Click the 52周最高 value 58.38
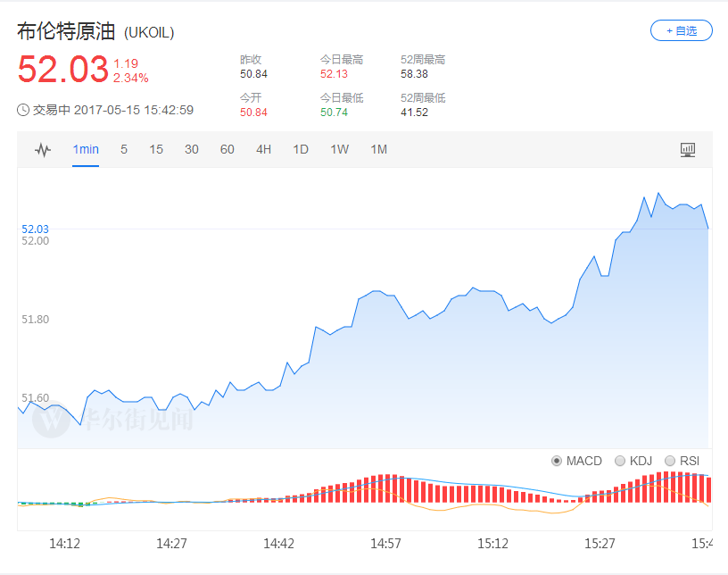 coord(414,74)
